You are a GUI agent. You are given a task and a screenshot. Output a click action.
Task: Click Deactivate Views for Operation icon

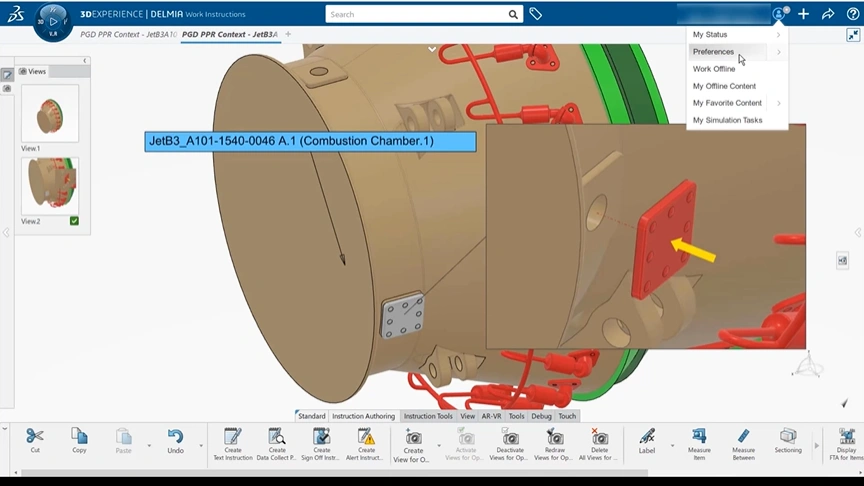(x=510, y=438)
